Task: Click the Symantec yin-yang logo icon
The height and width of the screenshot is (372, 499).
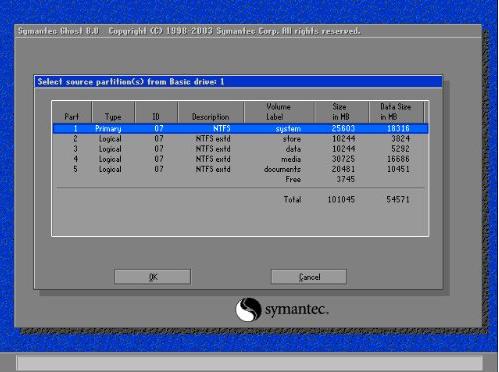Action: click(x=248, y=309)
